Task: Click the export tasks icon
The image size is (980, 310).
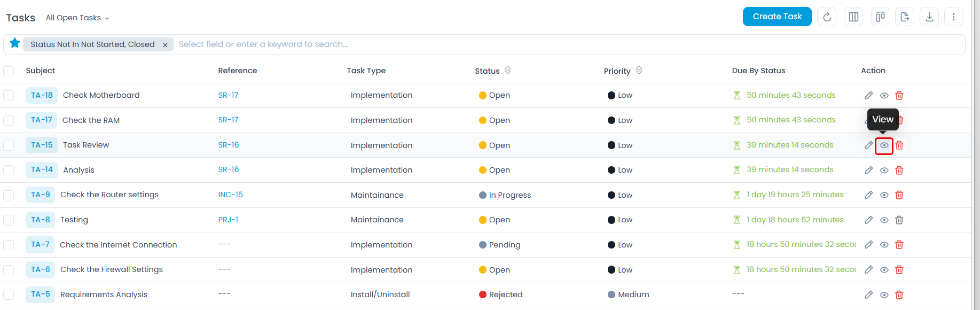Action: (905, 17)
